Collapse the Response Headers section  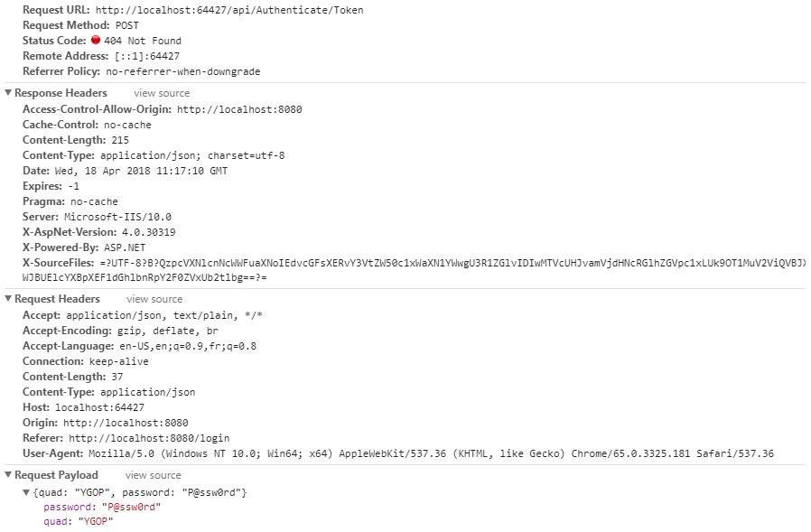click(x=8, y=93)
